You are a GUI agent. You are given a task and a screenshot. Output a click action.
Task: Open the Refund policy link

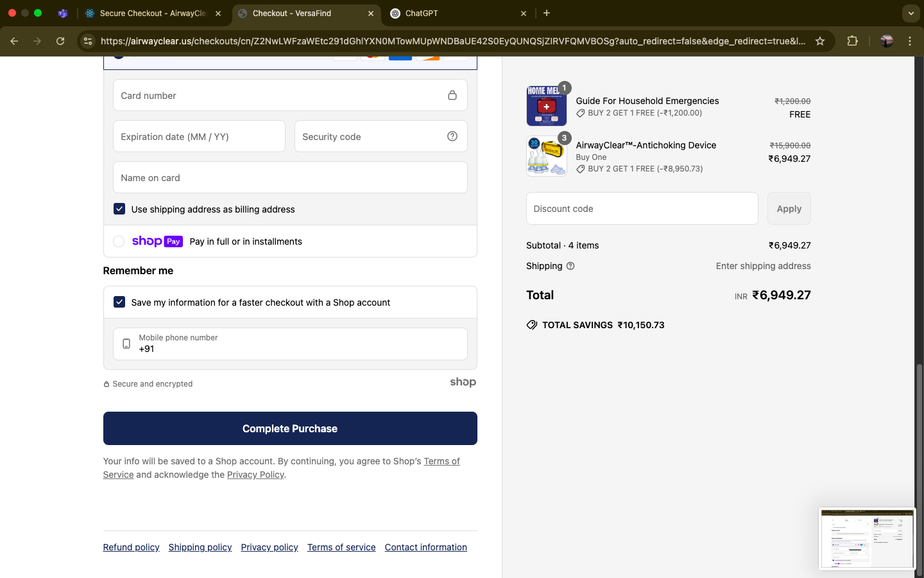click(131, 547)
